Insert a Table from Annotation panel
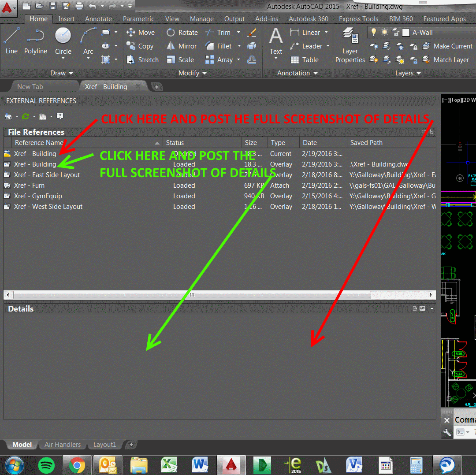Screen dimensions: 476x475 [x=305, y=59]
